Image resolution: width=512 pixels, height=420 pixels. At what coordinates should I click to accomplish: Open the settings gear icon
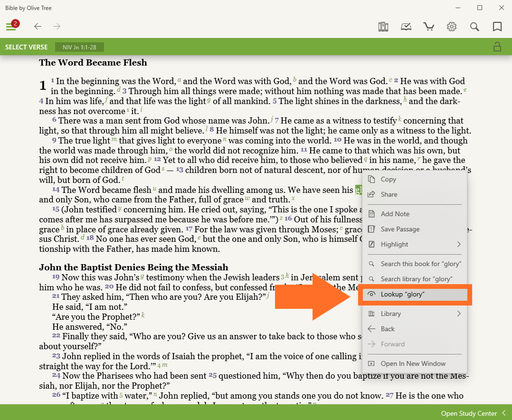click(x=452, y=27)
